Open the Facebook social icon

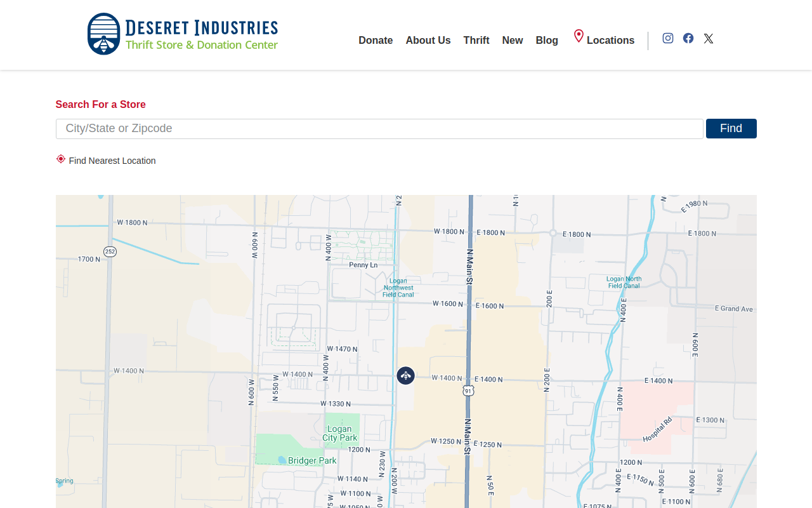point(688,38)
